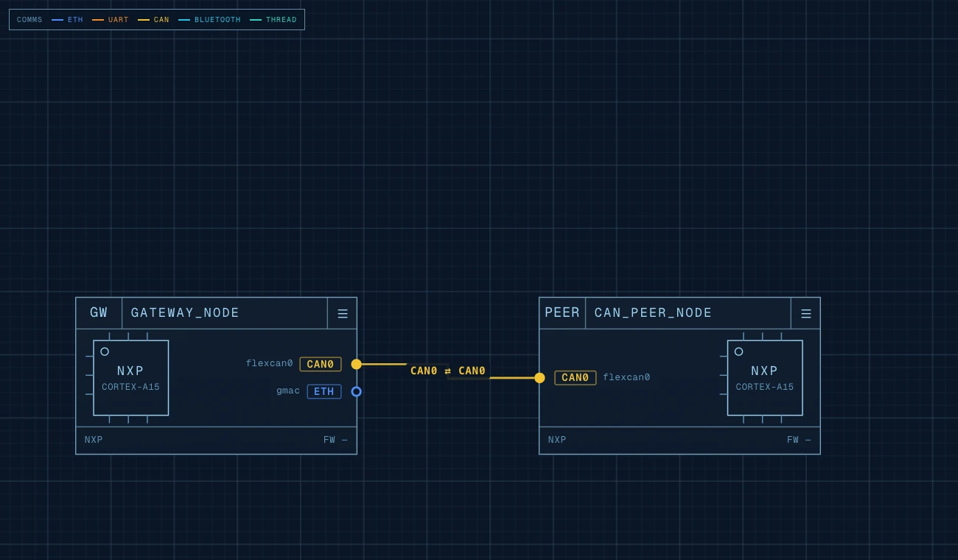Click the GW tag of the gateway node

99,313
